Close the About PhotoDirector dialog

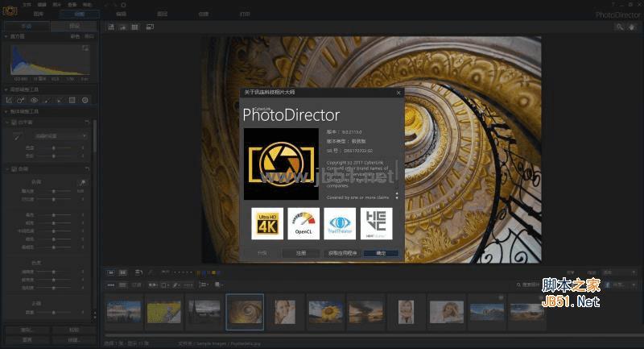[x=398, y=93]
